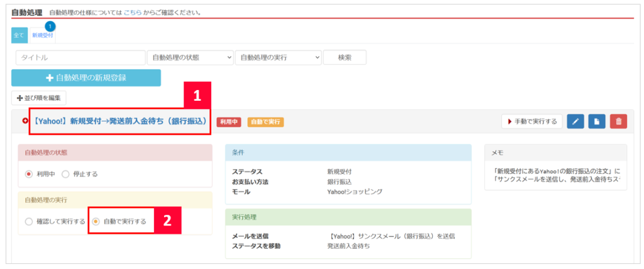Switch to the 全て tab
The height and width of the screenshot is (269, 644).
[x=19, y=35]
